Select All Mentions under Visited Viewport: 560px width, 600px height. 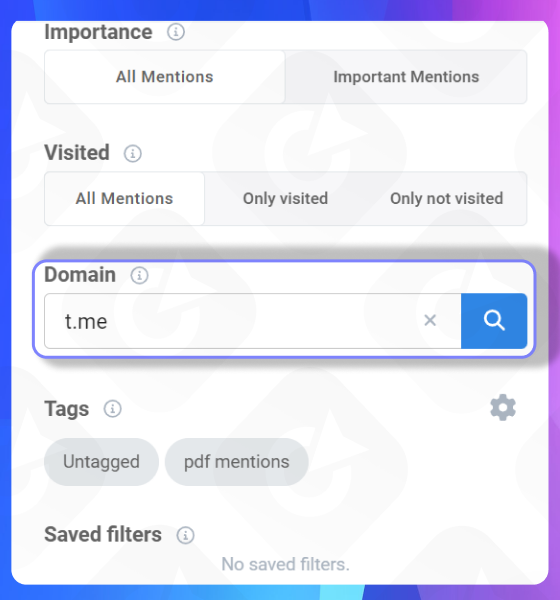[x=124, y=199]
